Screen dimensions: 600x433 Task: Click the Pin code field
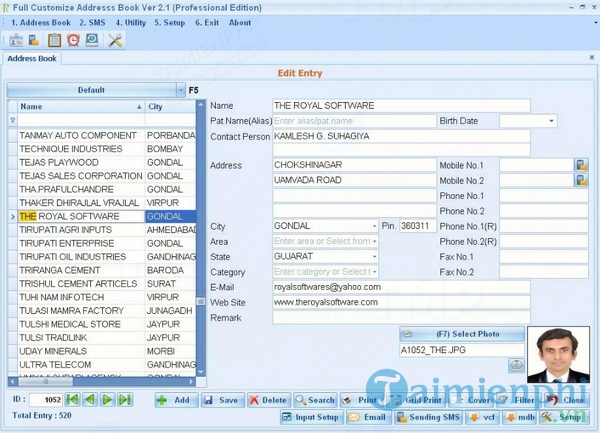(417, 226)
